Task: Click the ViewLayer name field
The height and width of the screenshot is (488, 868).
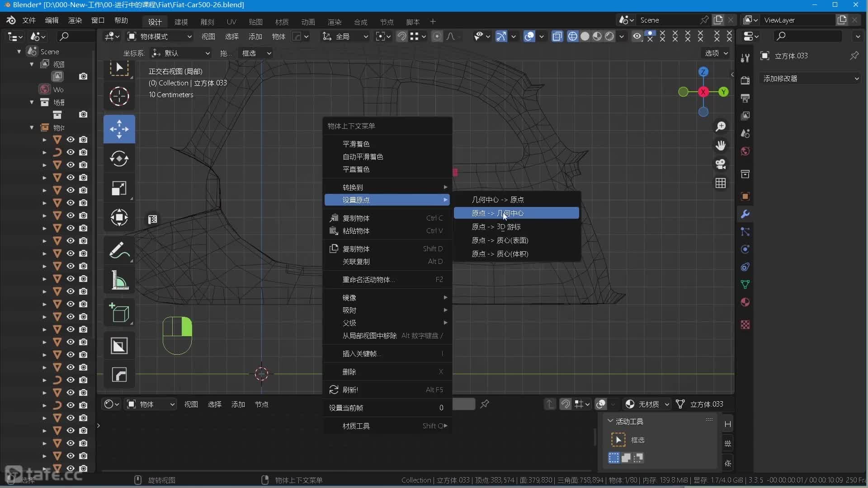Action: tap(798, 20)
